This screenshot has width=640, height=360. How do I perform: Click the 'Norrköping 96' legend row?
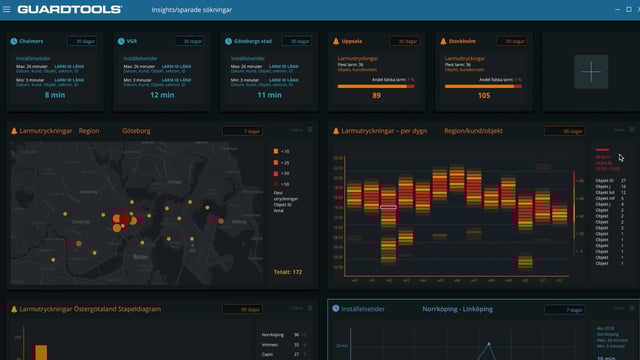pyautogui.click(x=284, y=335)
